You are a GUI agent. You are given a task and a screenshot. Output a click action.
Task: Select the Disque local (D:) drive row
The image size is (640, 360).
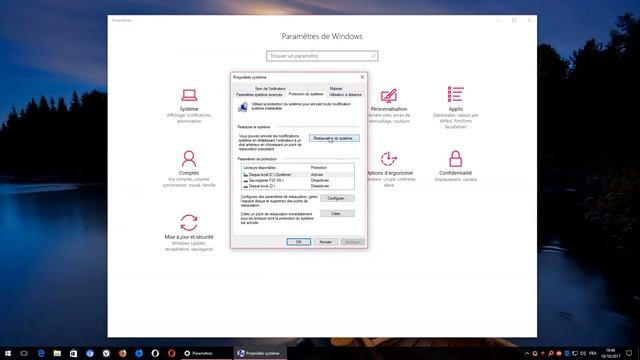tap(298, 186)
